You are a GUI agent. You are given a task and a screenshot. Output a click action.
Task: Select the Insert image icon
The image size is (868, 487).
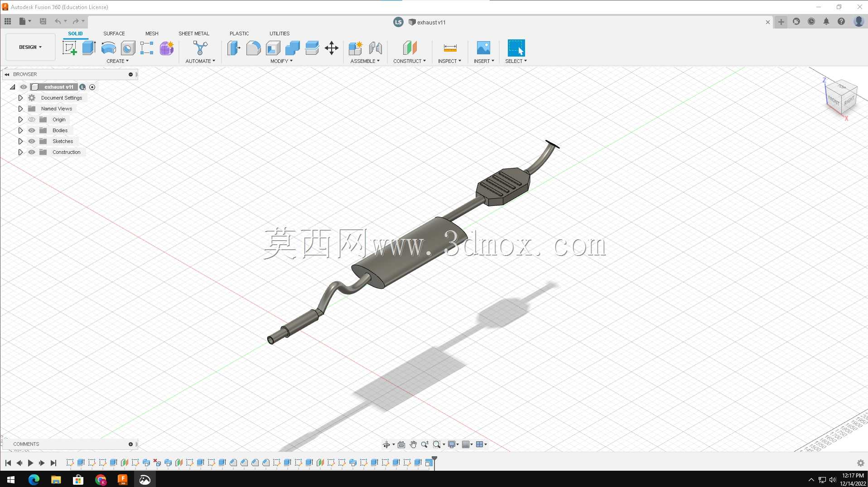tap(483, 48)
